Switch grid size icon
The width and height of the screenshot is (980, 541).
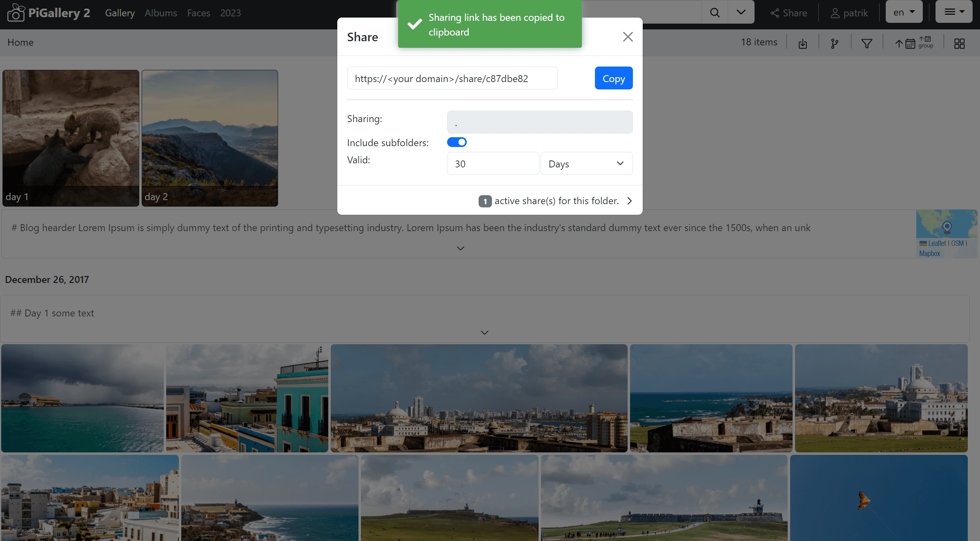click(960, 43)
